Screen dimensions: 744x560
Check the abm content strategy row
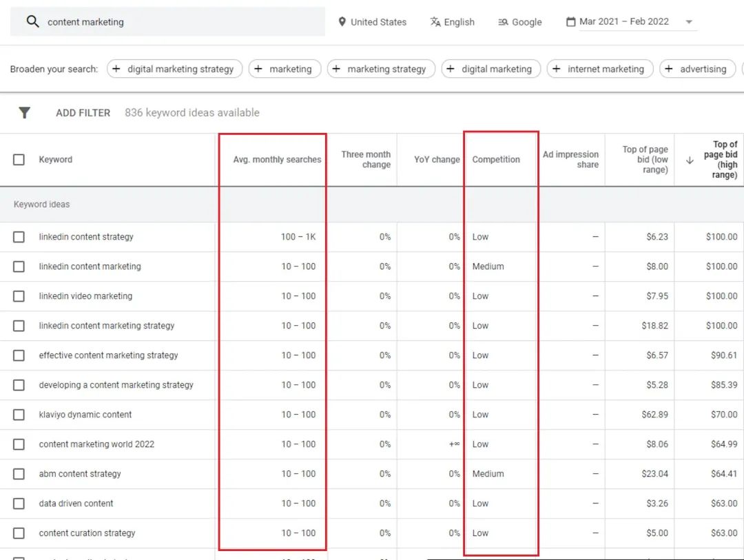point(19,474)
